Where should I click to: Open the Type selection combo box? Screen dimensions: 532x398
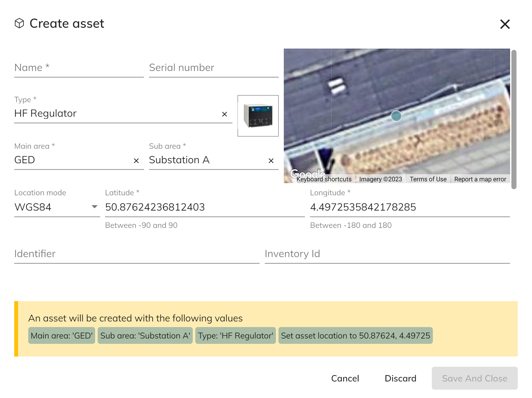click(114, 113)
